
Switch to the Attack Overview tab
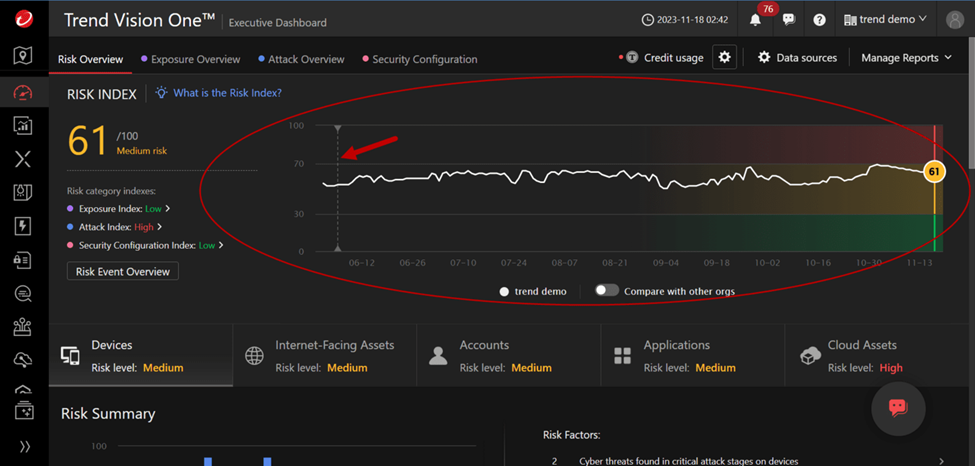[301, 60]
